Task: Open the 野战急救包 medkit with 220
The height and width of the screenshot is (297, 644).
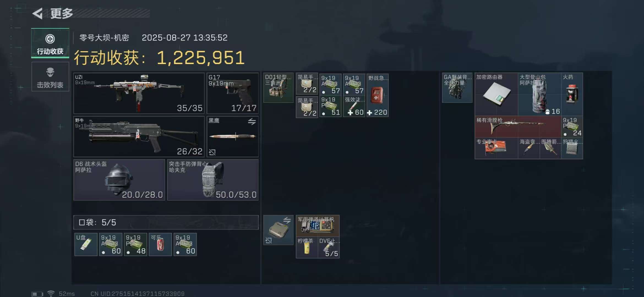Action: [x=378, y=95]
